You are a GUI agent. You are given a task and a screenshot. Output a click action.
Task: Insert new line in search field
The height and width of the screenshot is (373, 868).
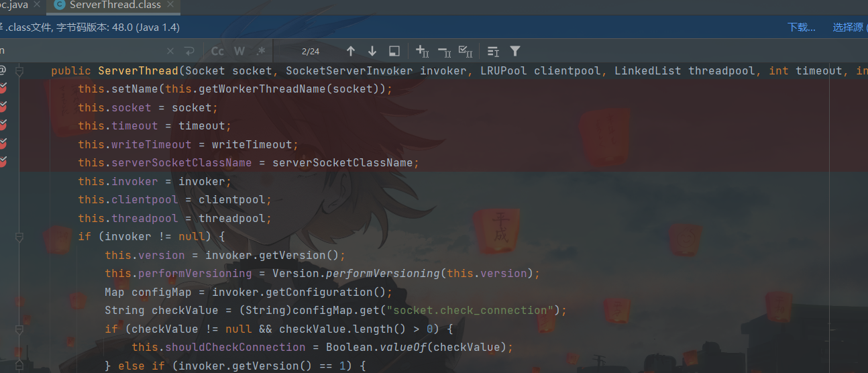(x=189, y=52)
